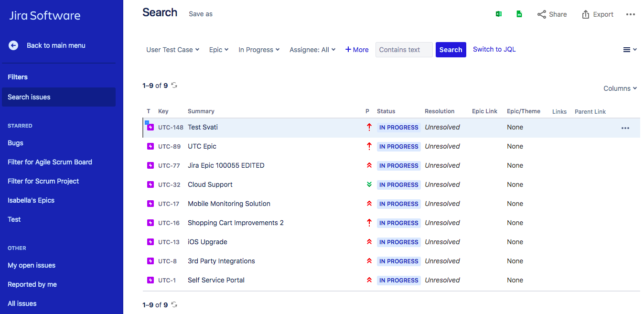
Task: Click the Switch to JQL link
Action: pyautogui.click(x=494, y=49)
